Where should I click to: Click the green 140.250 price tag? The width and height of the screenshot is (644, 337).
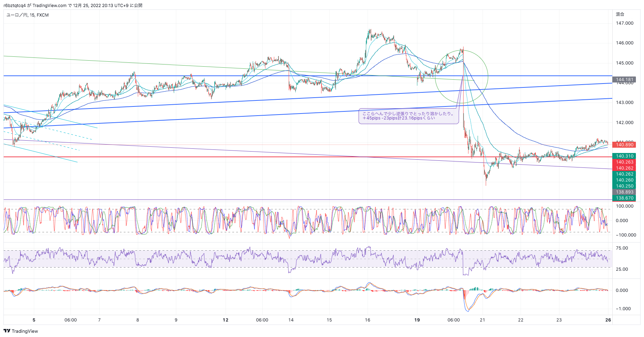[624, 186]
